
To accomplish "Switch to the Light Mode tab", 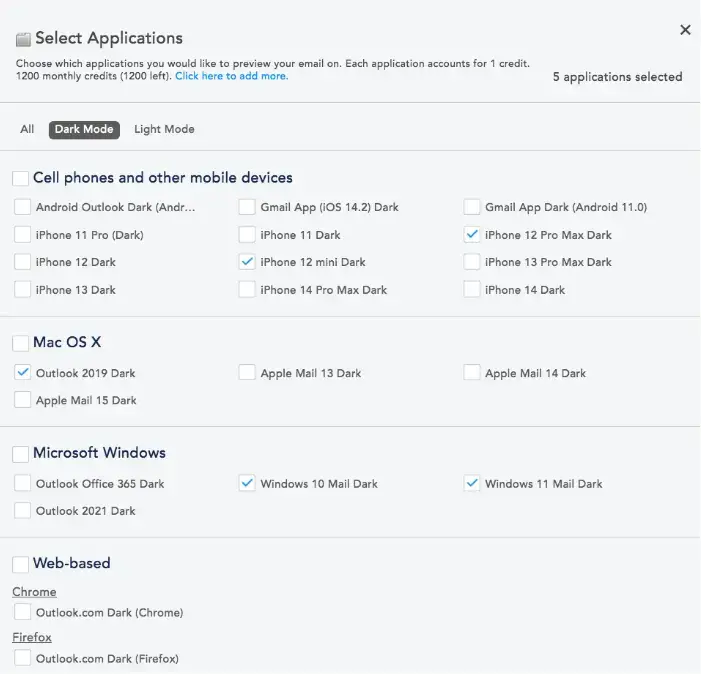I will click(x=164, y=129).
